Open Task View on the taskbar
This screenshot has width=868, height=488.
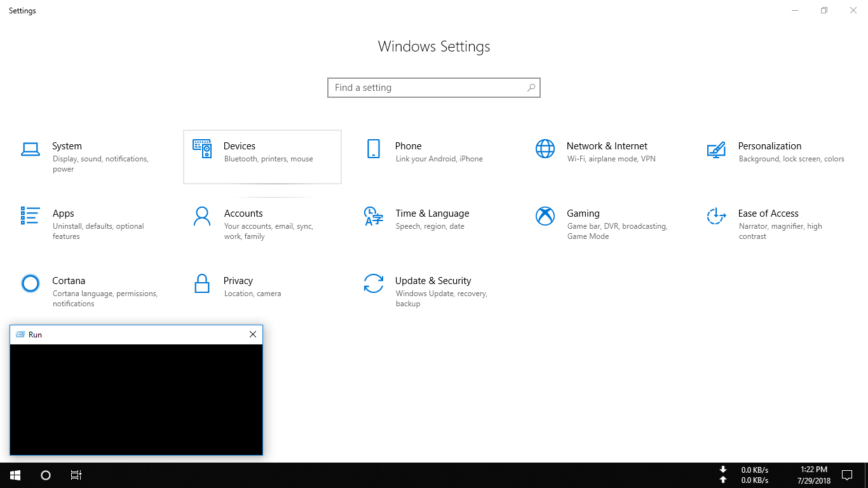point(76,475)
